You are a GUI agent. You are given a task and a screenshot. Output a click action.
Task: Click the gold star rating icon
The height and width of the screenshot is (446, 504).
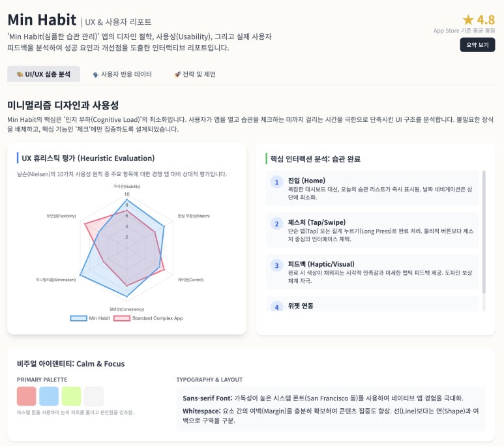[x=467, y=20]
